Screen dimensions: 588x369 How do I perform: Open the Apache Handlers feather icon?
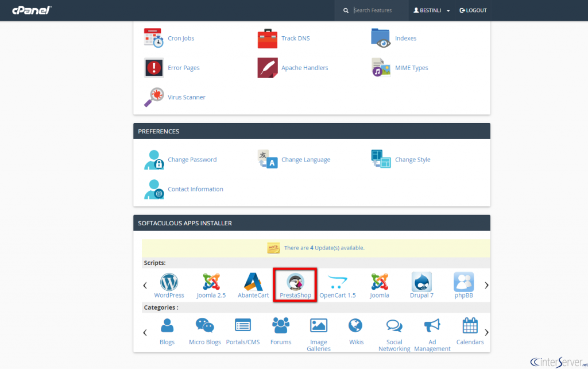(x=268, y=68)
